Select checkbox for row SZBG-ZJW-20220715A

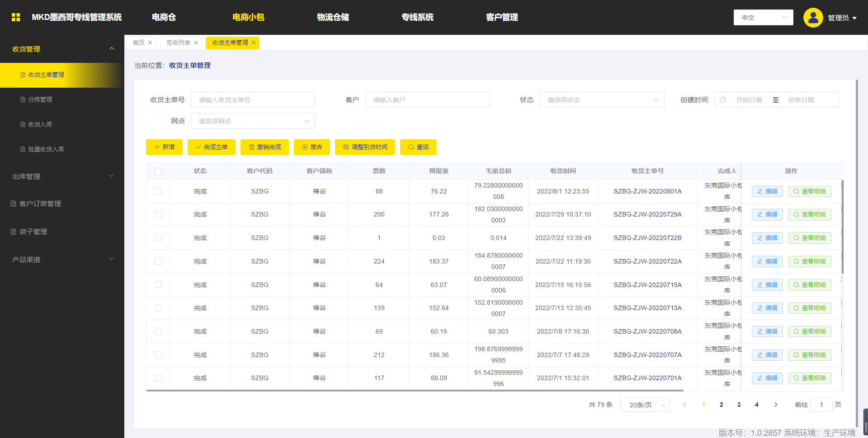[x=158, y=285]
